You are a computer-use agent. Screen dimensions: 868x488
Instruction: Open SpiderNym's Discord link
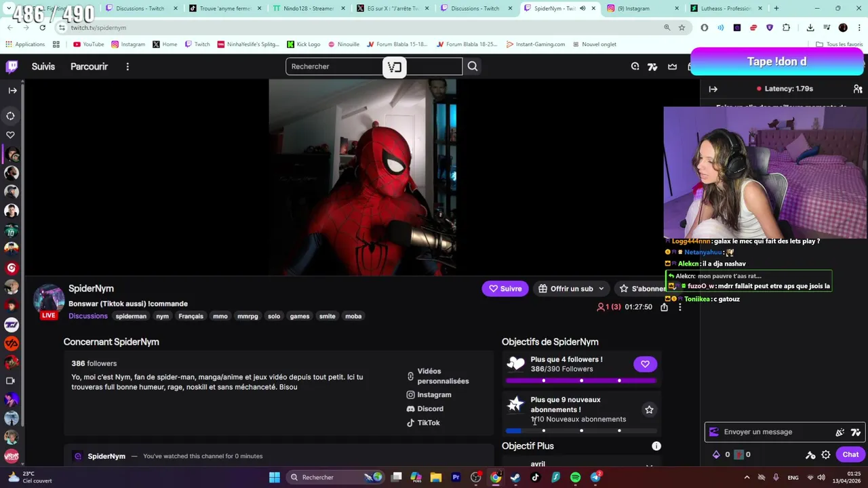[x=425, y=409]
